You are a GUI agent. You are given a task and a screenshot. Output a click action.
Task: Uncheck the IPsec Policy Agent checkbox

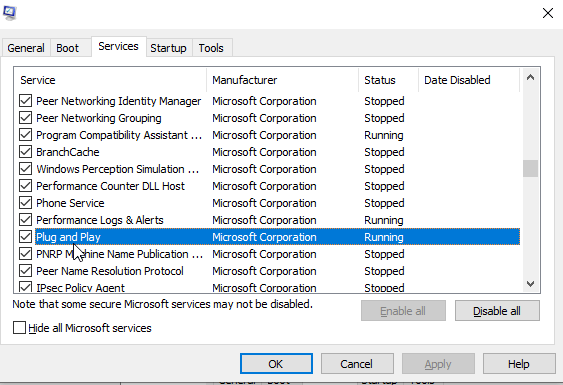[25, 287]
